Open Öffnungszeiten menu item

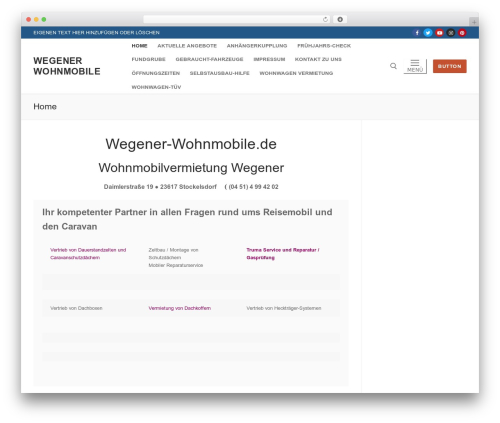pos(156,73)
